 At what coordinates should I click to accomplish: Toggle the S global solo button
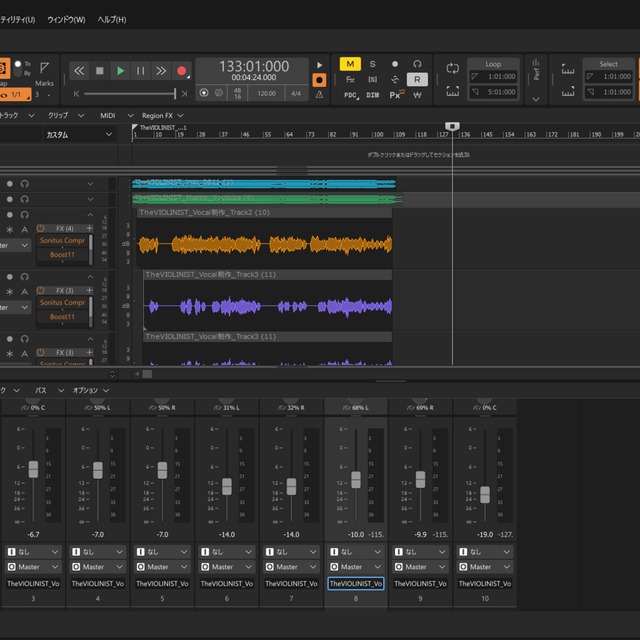373,64
